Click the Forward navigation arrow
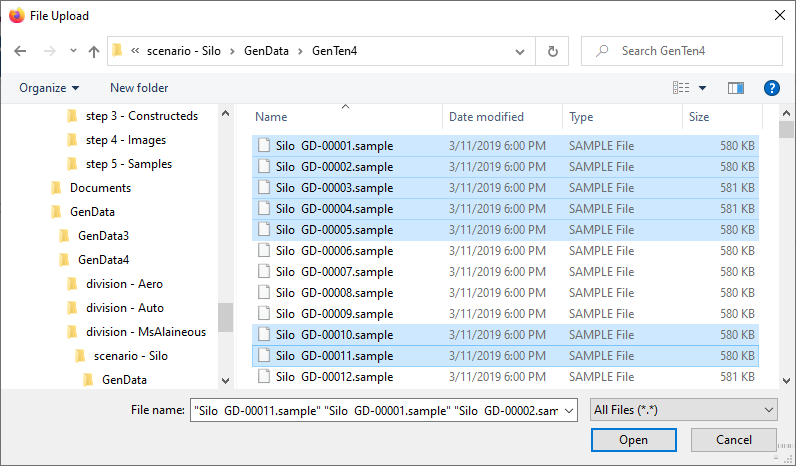This screenshot has height=466, width=796. pyautogui.click(x=47, y=51)
